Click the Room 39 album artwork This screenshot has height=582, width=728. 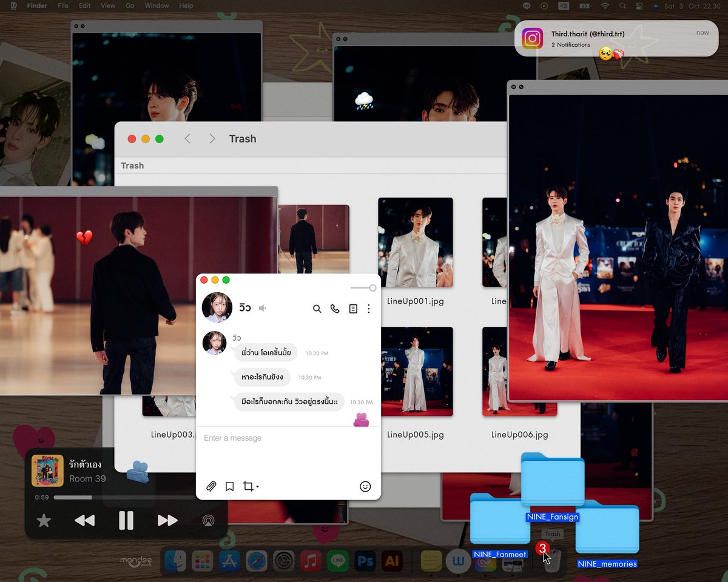pyautogui.click(x=47, y=470)
